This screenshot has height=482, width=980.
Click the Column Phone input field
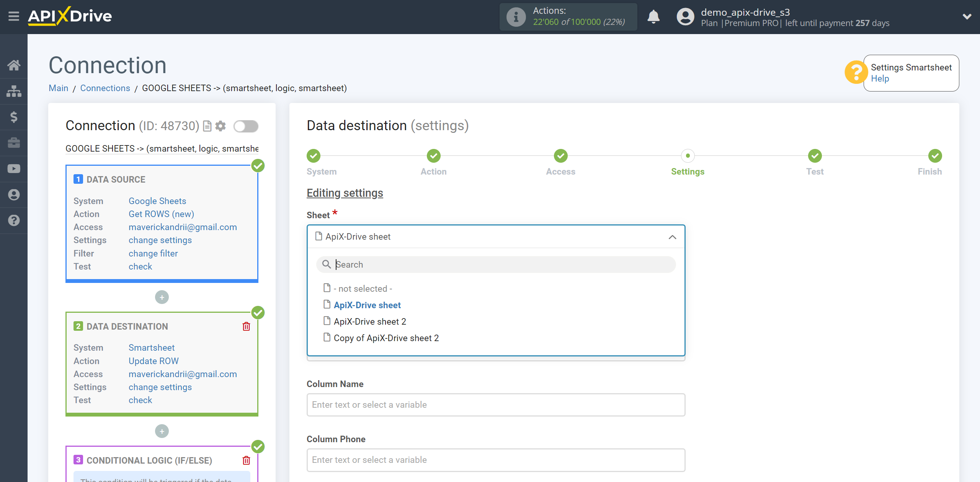pos(496,460)
